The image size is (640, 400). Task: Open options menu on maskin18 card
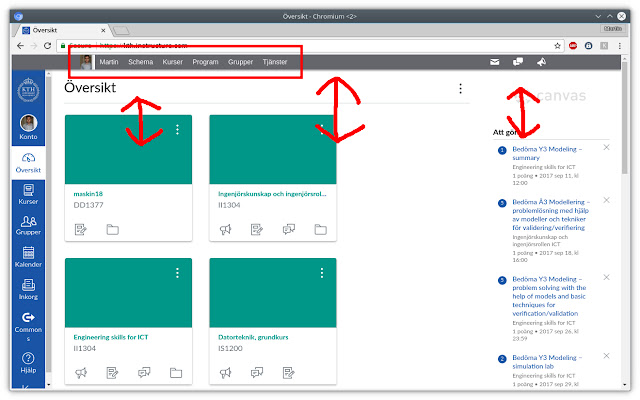pos(177,129)
